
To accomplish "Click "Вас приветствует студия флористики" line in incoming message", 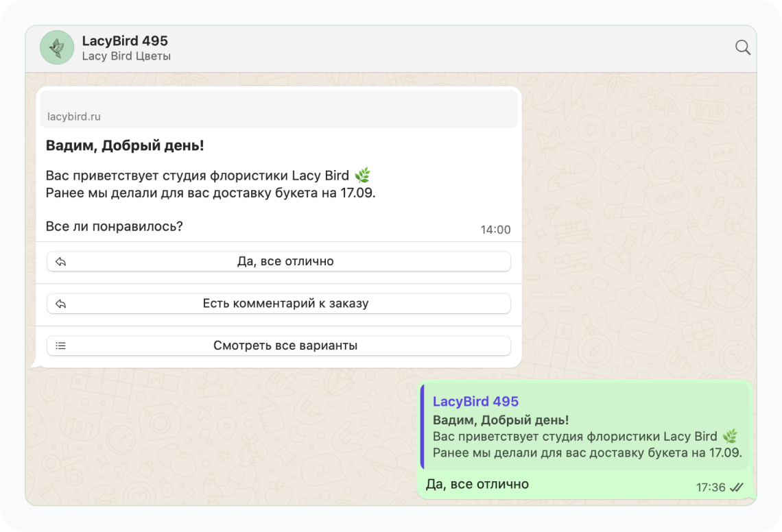I will (x=197, y=176).
